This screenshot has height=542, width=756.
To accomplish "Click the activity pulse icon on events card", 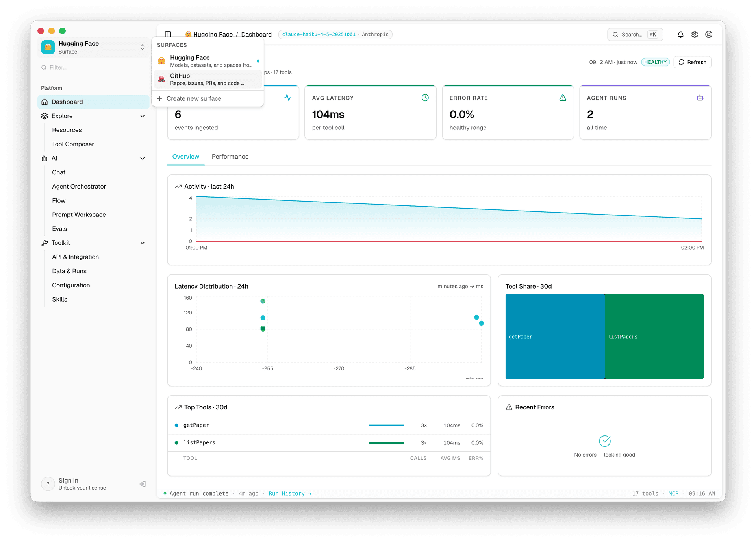I will tap(288, 98).
